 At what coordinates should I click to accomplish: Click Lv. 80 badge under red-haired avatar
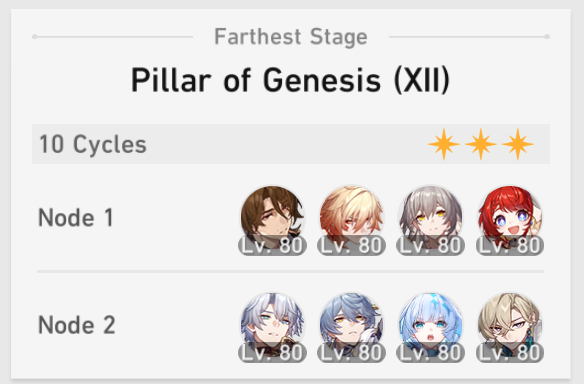[510, 245]
